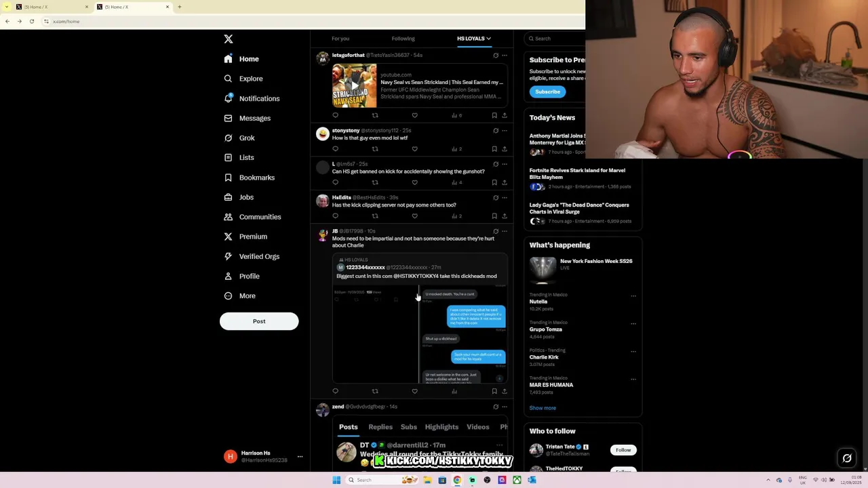Switch to the Following tab
This screenshot has width=868, height=488.
(403, 39)
